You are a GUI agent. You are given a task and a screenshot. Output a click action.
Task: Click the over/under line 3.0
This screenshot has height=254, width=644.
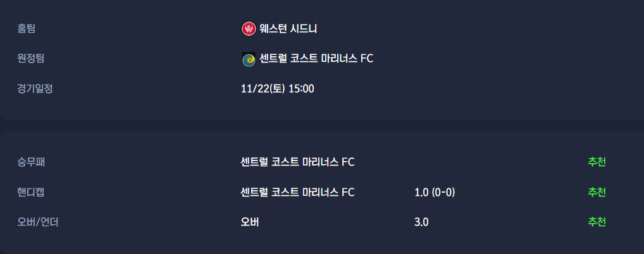pos(421,222)
